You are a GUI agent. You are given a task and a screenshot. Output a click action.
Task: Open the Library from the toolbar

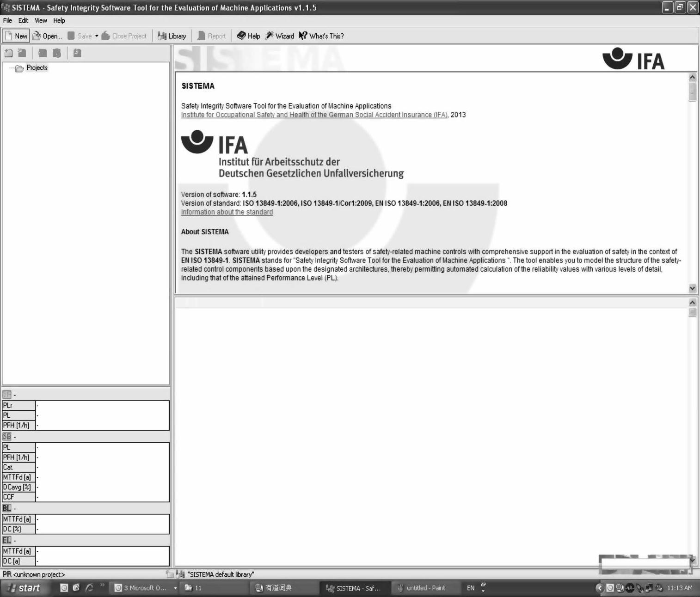172,36
